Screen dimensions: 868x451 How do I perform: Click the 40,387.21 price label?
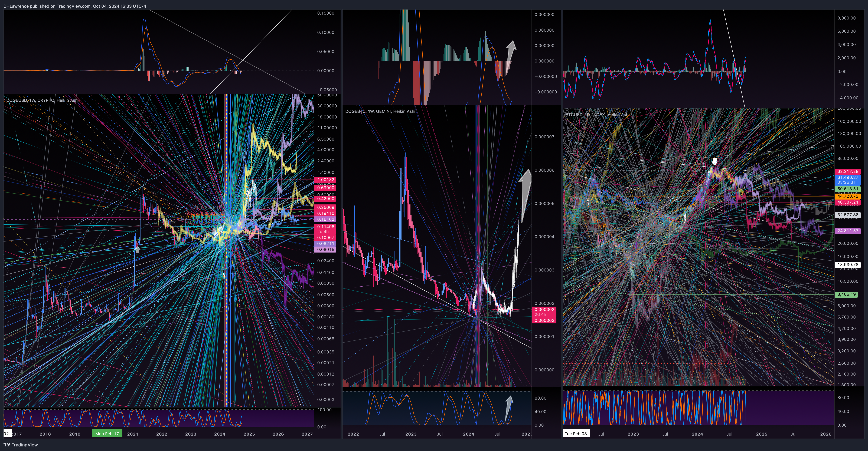[x=848, y=203]
